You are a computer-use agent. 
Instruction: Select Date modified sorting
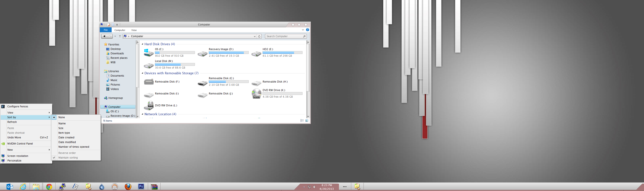(x=67, y=142)
